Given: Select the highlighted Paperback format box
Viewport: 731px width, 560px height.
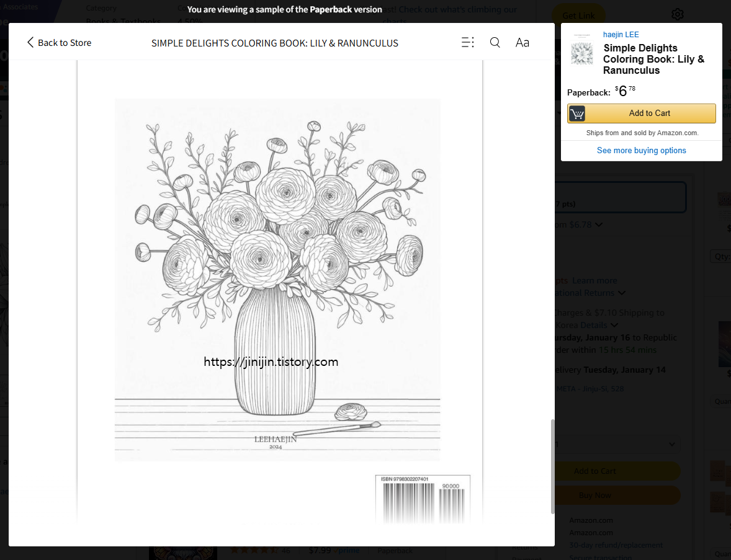Looking at the screenshot, I should (x=621, y=197).
